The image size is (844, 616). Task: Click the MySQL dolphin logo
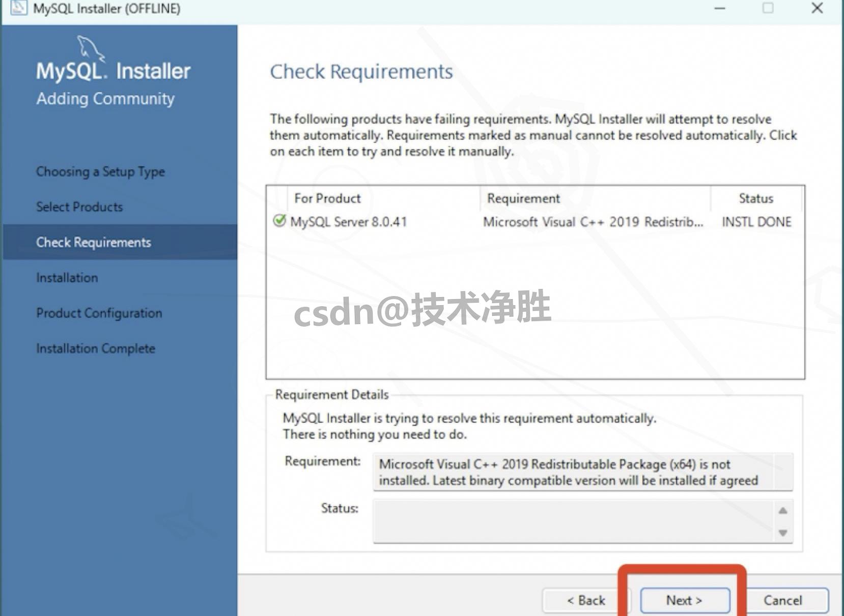pyautogui.click(x=91, y=49)
